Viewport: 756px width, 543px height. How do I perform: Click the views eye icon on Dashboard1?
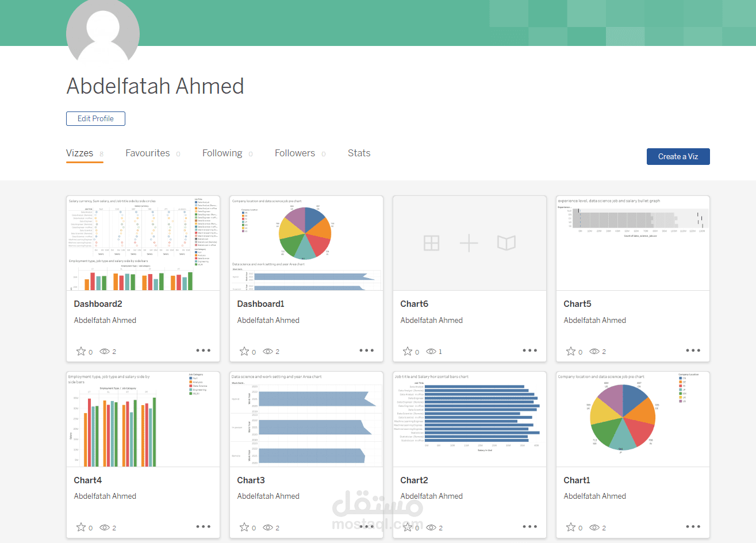tap(268, 351)
